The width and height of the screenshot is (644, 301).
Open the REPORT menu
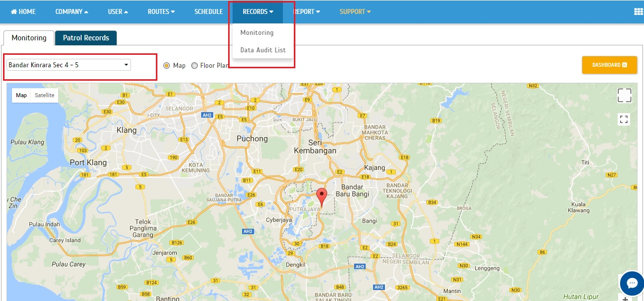[306, 11]
